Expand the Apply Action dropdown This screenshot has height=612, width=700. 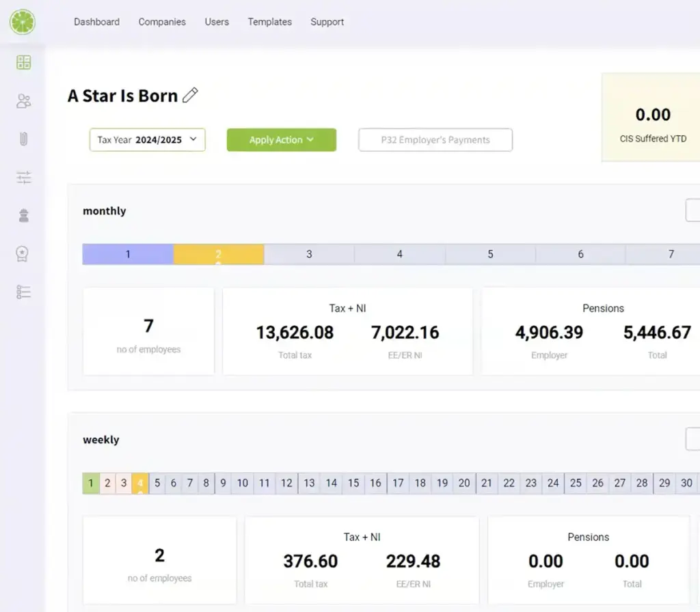tap(281, 139)
